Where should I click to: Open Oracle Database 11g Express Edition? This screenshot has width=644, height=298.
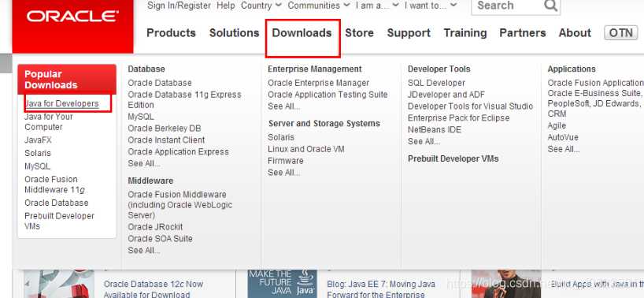coord(184,99)
